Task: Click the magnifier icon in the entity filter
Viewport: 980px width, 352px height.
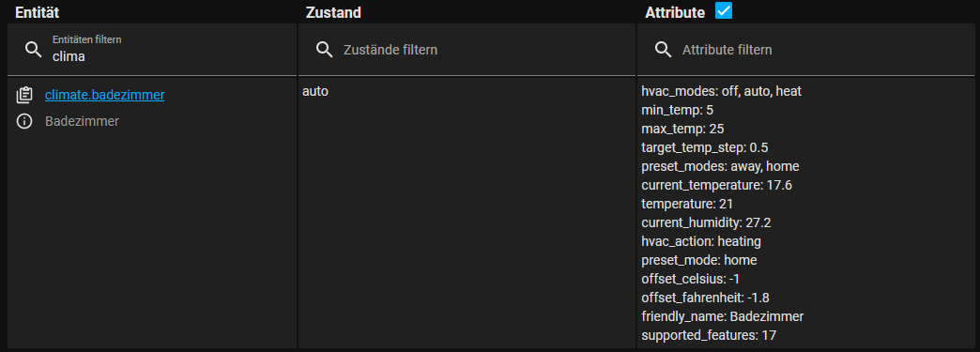Action: tap(33, 50)
